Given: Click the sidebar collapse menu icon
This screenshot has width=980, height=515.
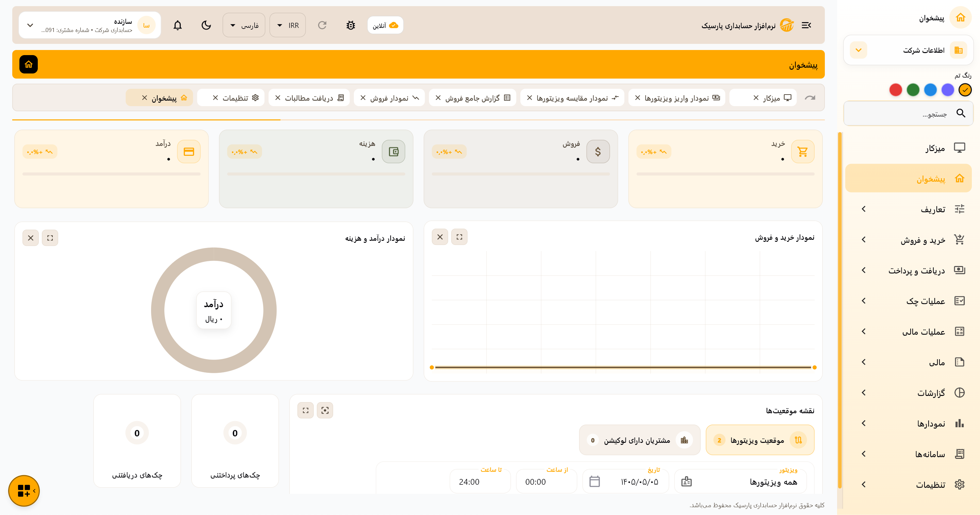Looking at the screenshot, I should 806,25.
